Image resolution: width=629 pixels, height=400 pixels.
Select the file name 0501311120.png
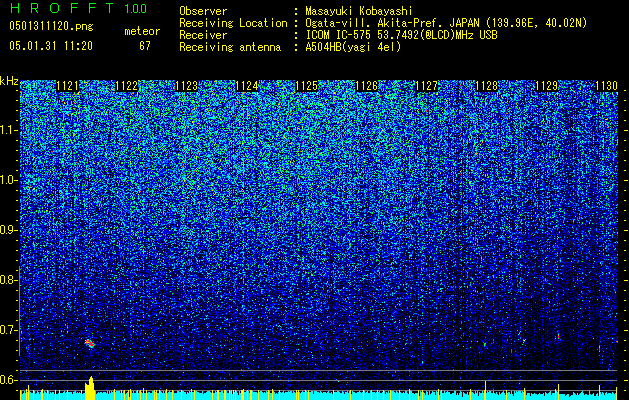click(x=51, y=26)
